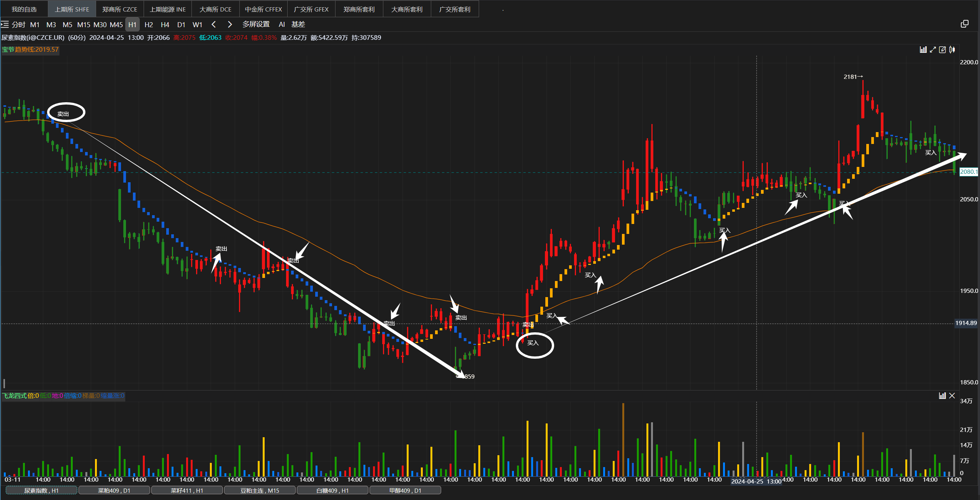Viewport: 980px width, 500px height.
Task: Click the 开:2066 open price value
Action: 159,38
